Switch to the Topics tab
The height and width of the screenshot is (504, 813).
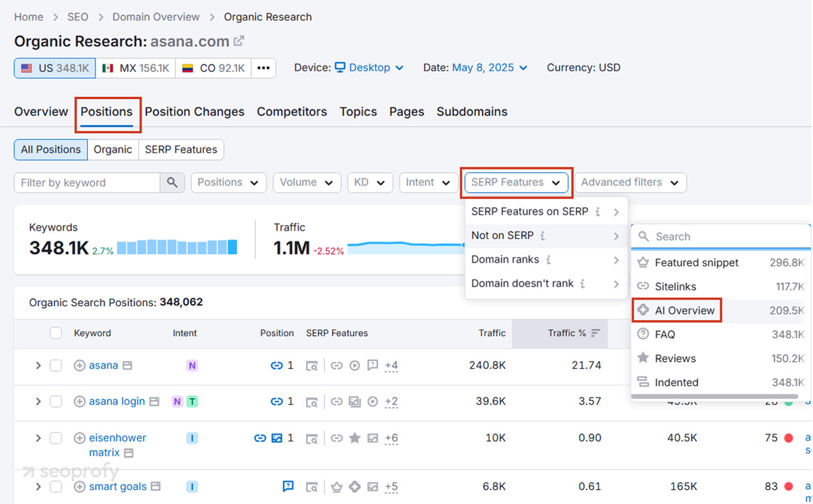pyautogui.click(x=358, y=112)
